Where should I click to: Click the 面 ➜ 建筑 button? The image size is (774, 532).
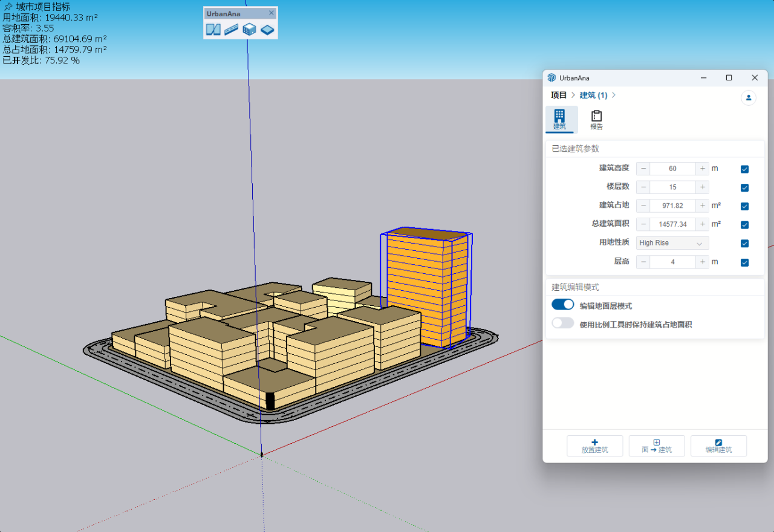[x=657, y=446]
